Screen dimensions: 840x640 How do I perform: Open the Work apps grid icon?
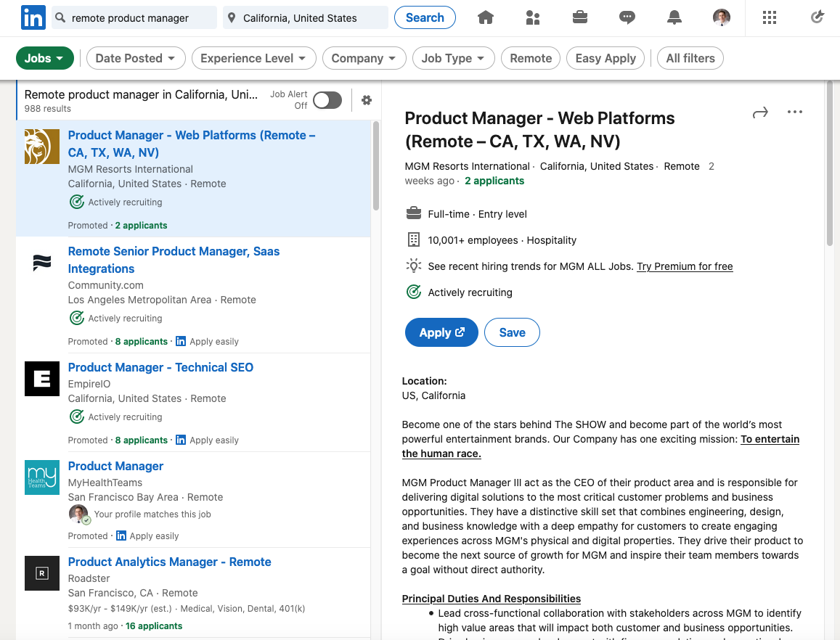770,17
